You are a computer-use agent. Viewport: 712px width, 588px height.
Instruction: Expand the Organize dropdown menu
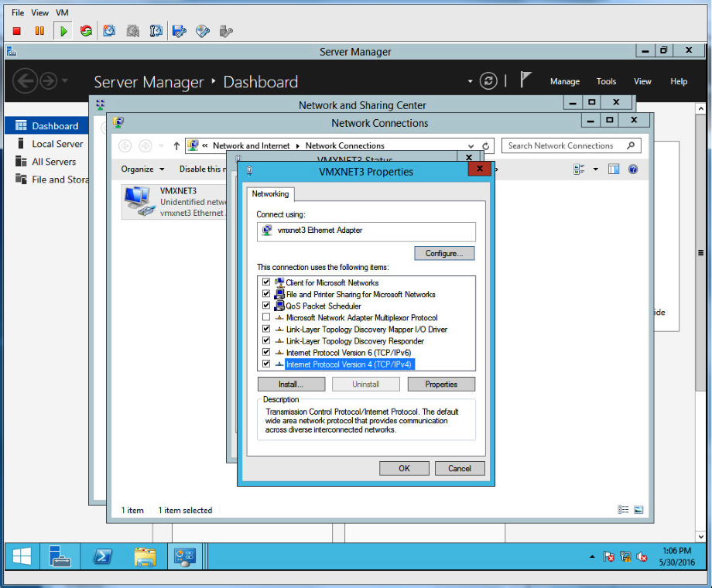click(142, 169)
